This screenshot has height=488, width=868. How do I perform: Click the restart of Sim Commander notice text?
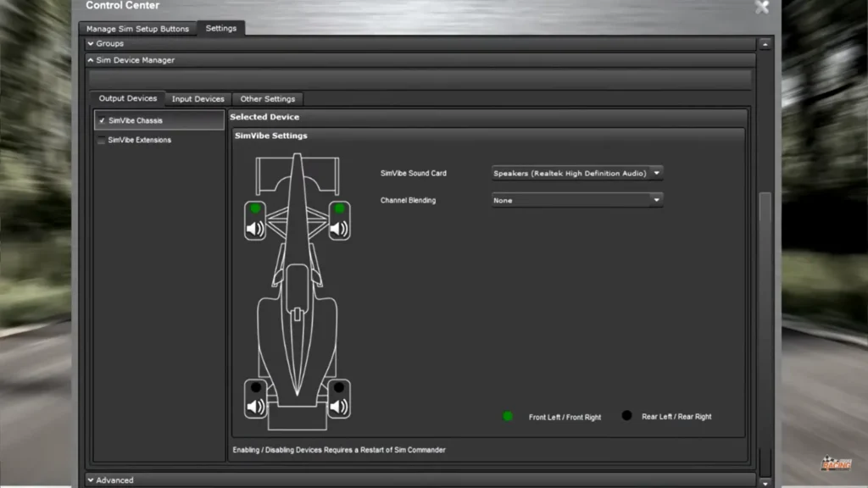pos(339,450)
